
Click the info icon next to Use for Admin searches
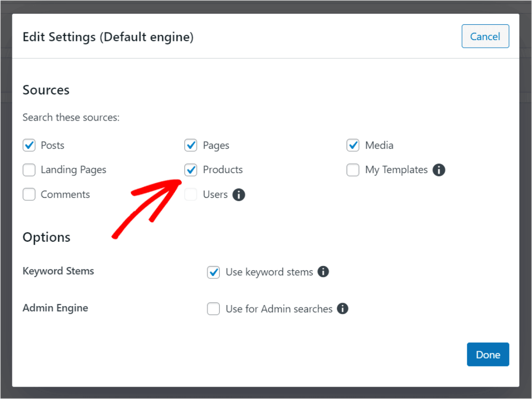pyautogui.click(x=342, y=309)
